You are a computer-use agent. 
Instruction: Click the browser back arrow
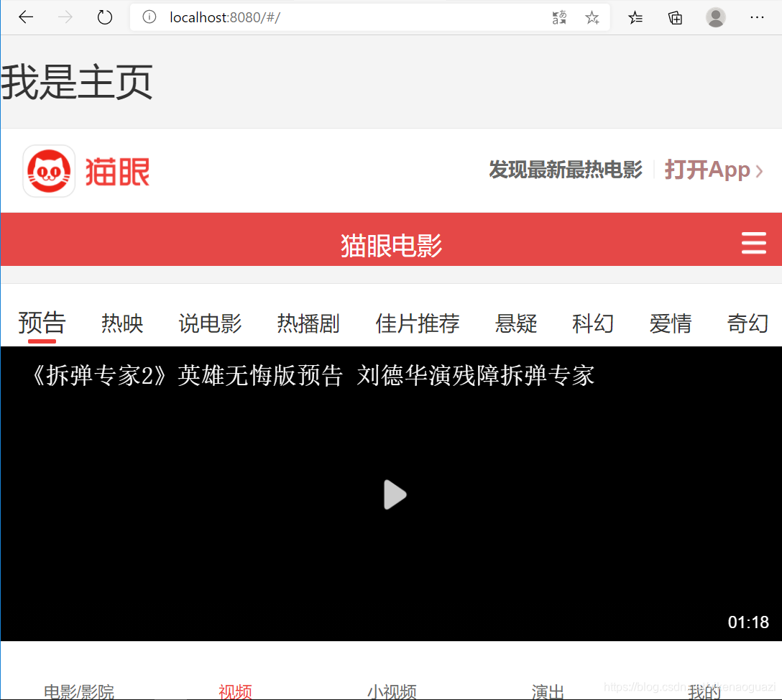coord(25,17)
